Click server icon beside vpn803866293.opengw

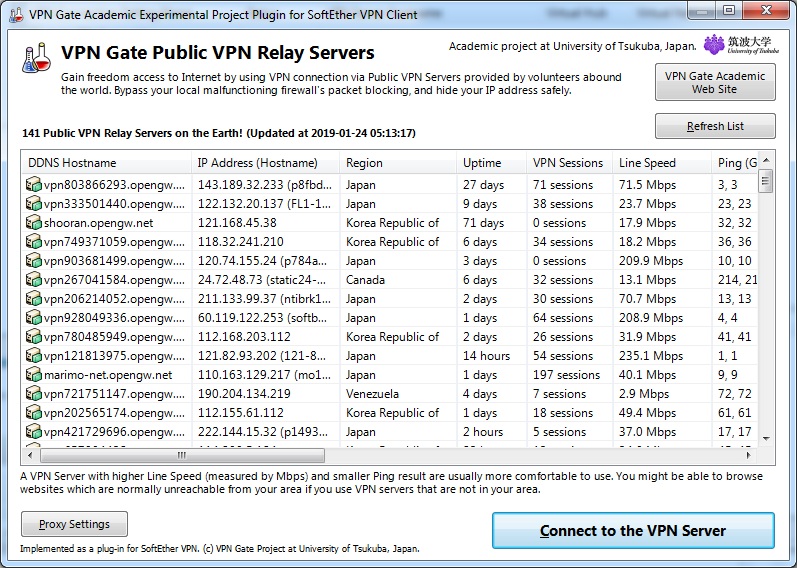[x=34, y=185]
